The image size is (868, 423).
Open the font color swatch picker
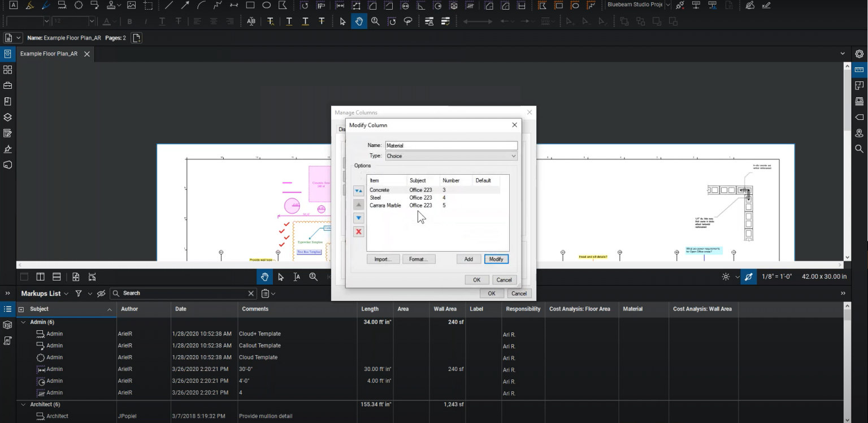click(x=107, y=21)
